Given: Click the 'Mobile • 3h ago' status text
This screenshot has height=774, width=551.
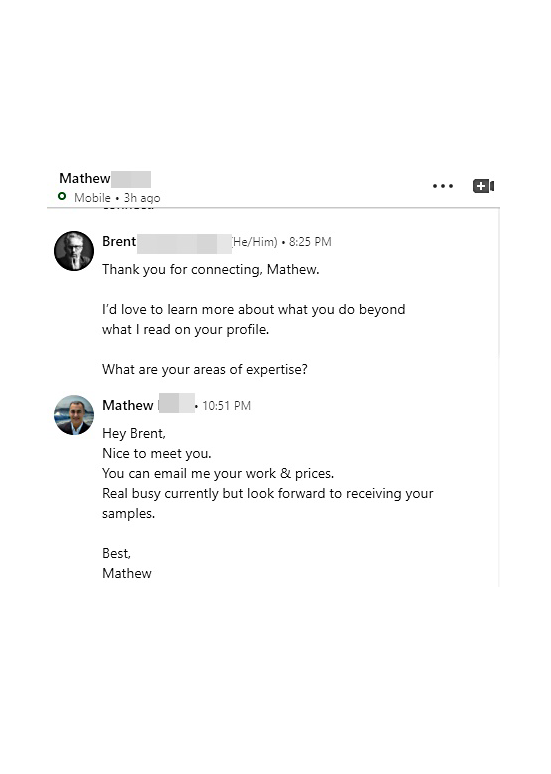Looking at the screenshot, I should pos(117,198).
